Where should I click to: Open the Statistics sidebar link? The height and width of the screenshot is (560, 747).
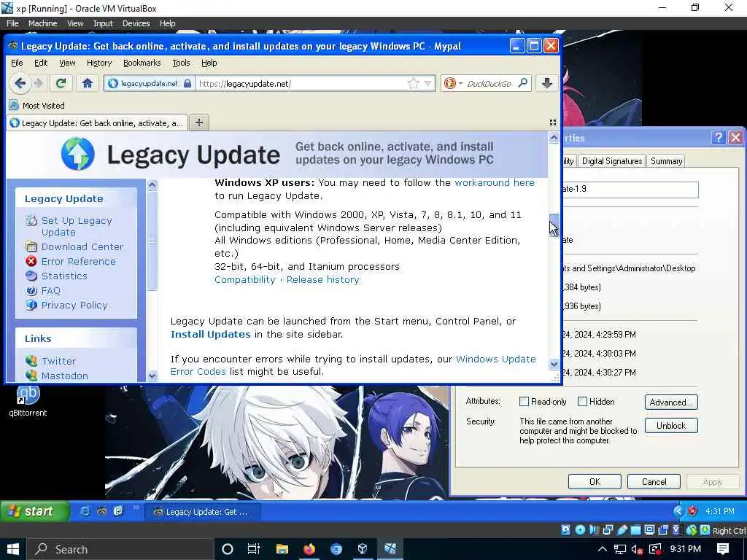[x=64, y=276]
